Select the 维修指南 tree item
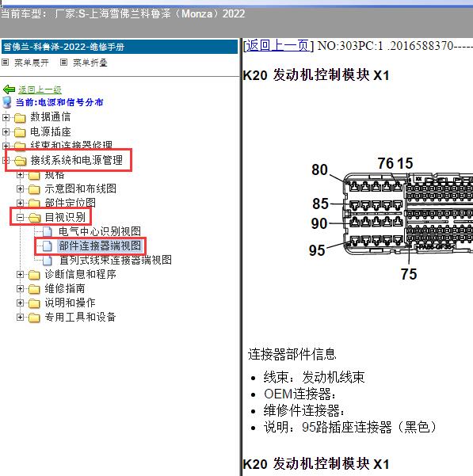The image size is (473, 476). tap(65, 288)
